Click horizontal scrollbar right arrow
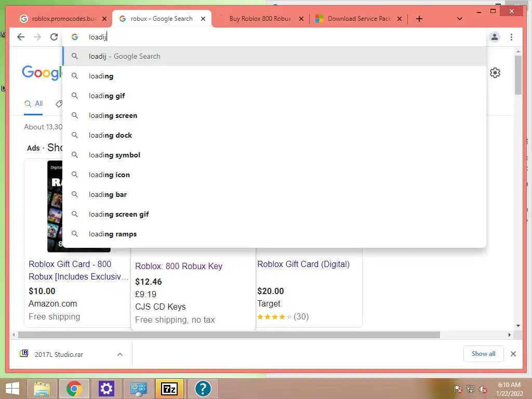532x399 pixels. pyautogui.click(x=510, y=335)
